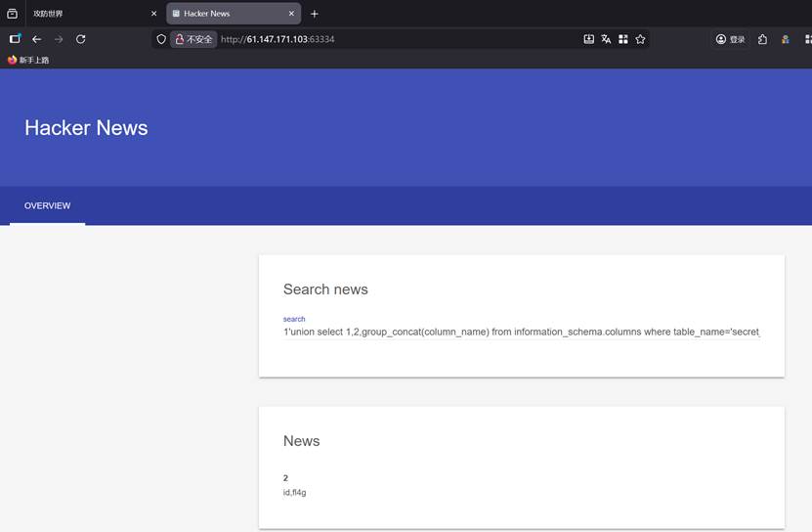Viewport: 812px width, 532px height.
Task: Open the extensions puzzle icon
Action: point(763,39)
